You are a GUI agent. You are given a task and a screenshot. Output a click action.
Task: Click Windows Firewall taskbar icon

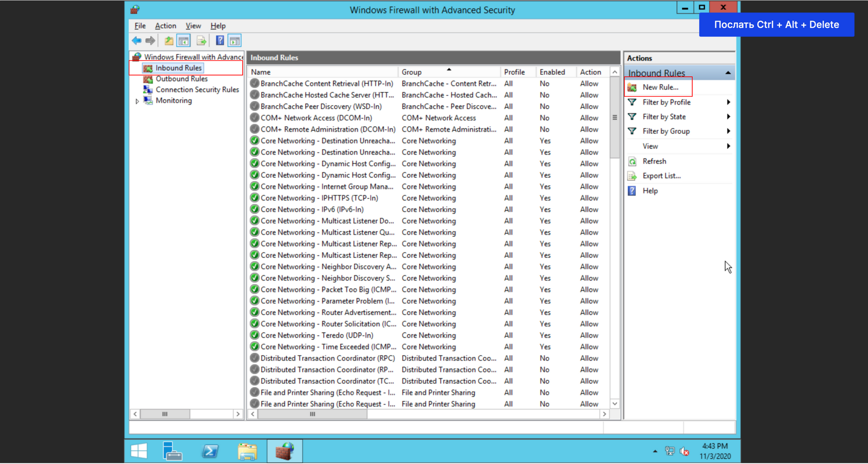coord(285,451)
